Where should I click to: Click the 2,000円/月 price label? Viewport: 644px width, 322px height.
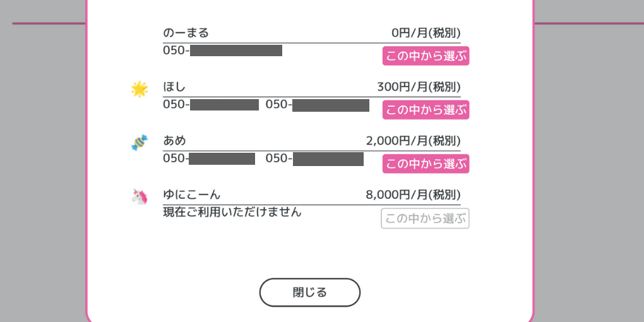point(413,141)
